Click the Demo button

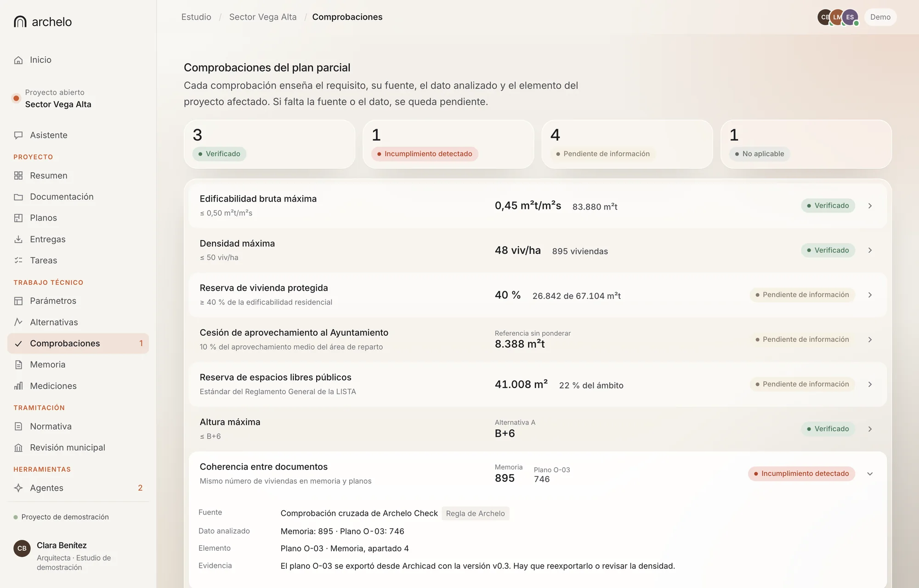point(880,17)
